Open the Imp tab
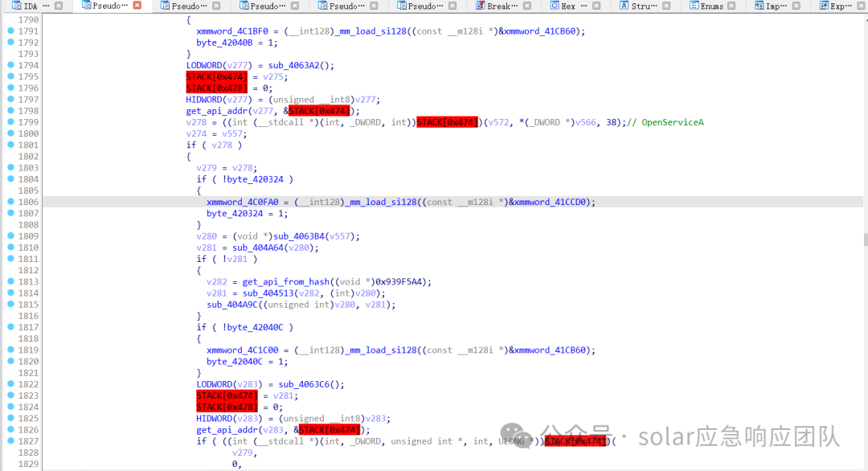This screenshot has height=471, width=868. click(x=776, y=6)
